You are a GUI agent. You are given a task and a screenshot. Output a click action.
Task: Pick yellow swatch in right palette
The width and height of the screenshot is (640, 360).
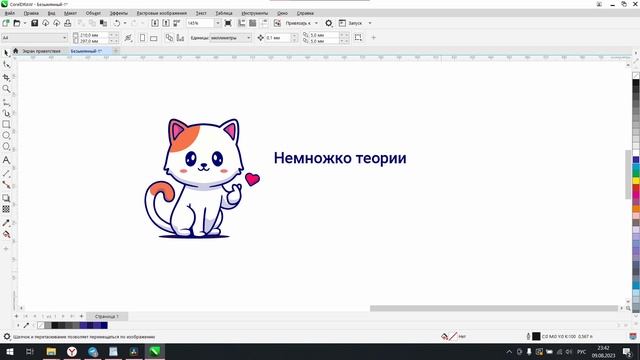pyautogui.click(x=636, y=180)
